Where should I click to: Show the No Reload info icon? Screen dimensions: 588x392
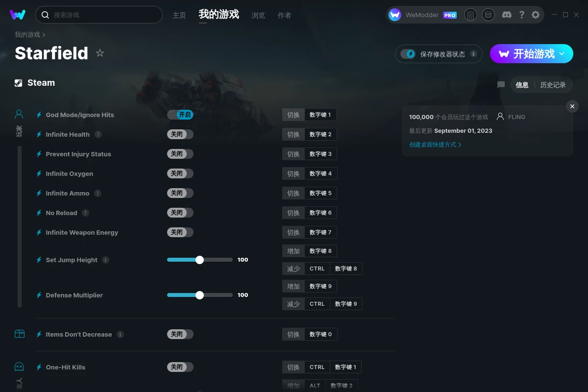86,213
